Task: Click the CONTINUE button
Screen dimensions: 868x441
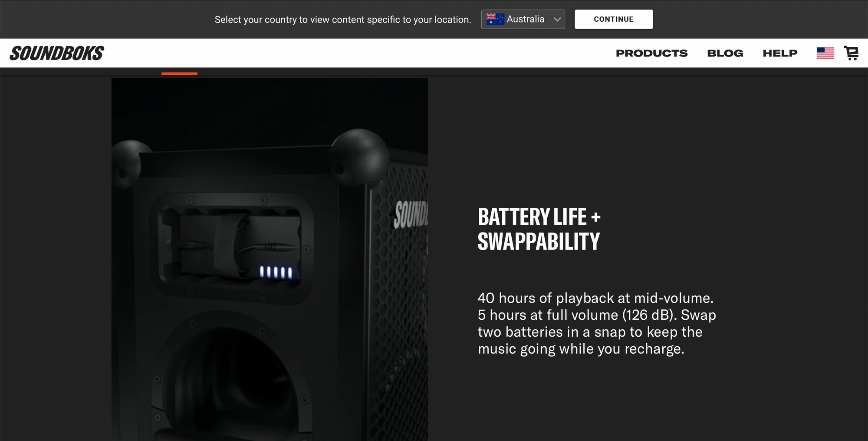Action: (614, 19)
